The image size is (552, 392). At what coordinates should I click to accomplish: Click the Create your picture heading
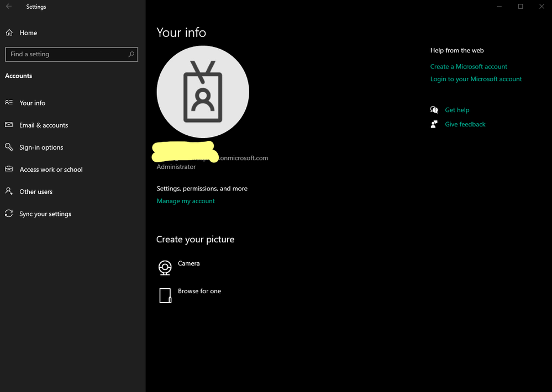196,239
